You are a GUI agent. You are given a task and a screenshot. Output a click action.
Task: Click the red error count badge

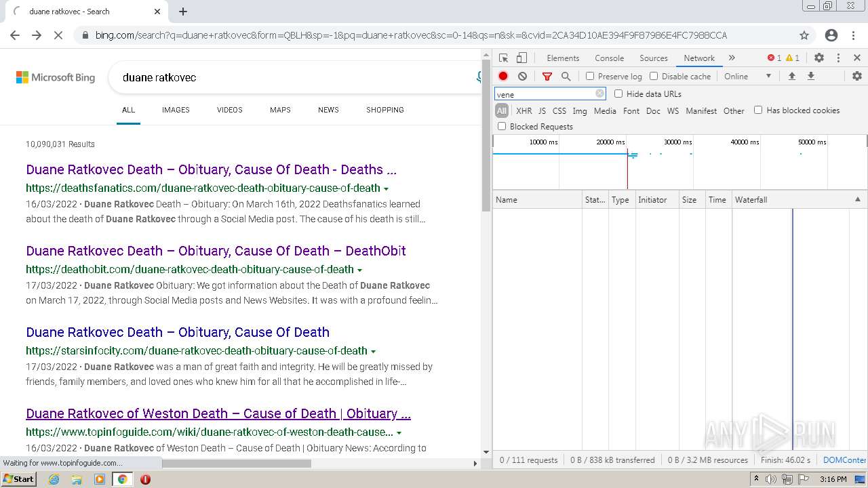(x=774, y=58)
